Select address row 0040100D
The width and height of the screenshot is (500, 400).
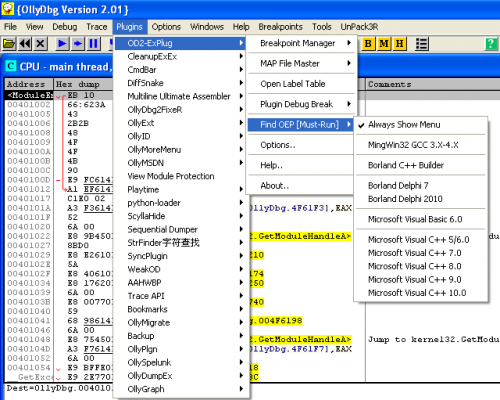pyautogui.click(x=29, y=180)
